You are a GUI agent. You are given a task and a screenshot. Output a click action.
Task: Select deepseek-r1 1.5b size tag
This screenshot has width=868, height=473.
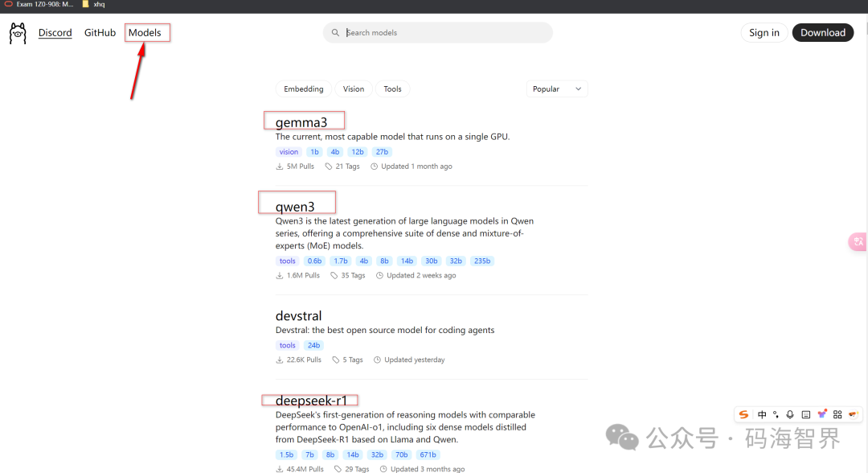[286, 454]
